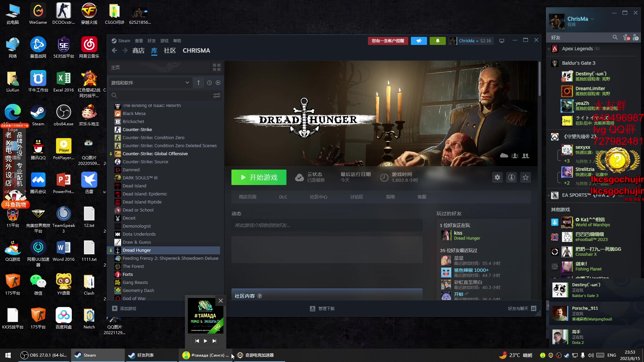Click the sort ascending arrow in library
Image resolution: width=644 pixels, height=362 pixels.
point(199,83)
